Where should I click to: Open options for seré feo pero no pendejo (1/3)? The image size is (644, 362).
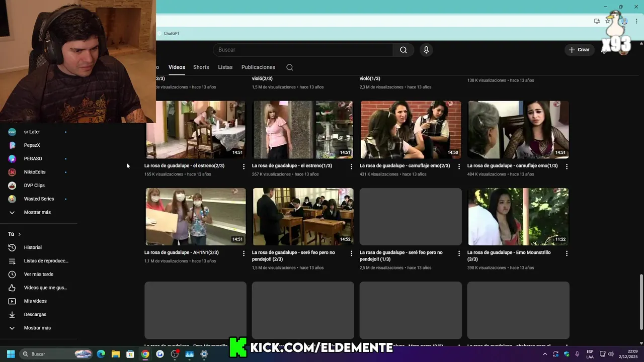(x=459, y=253)
